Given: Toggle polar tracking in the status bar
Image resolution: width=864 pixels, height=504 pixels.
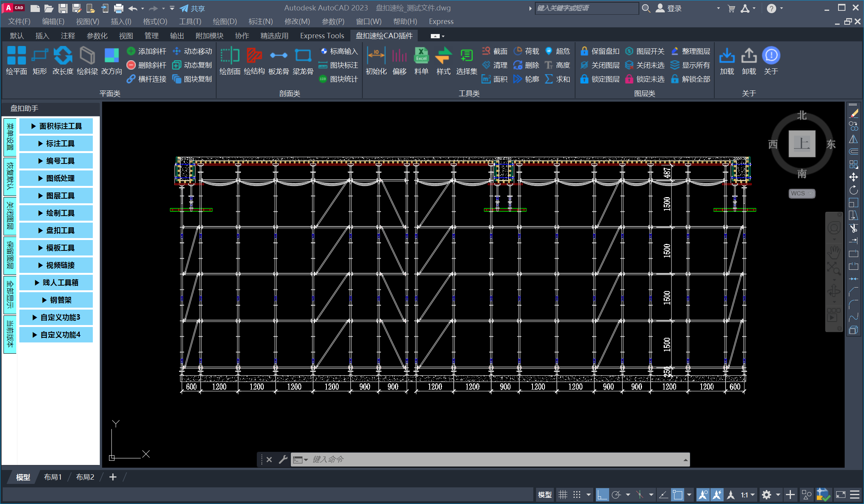Looking at the screenshot, I should click(x=616, y=495).
